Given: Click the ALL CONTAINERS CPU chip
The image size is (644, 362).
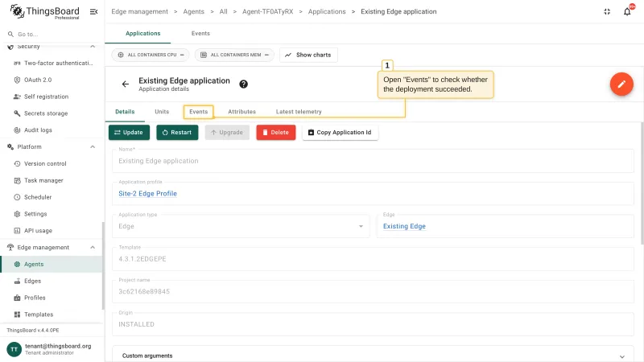Looking at the screenshot, I should [x=151, y=55].
